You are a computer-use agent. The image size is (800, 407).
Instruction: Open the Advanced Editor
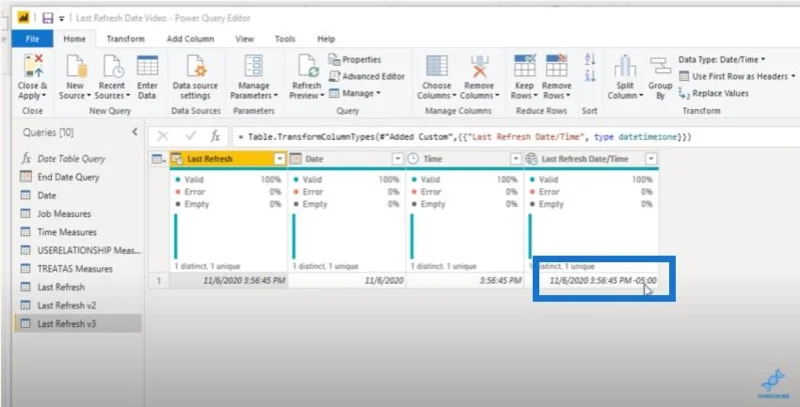click(367, 77)
